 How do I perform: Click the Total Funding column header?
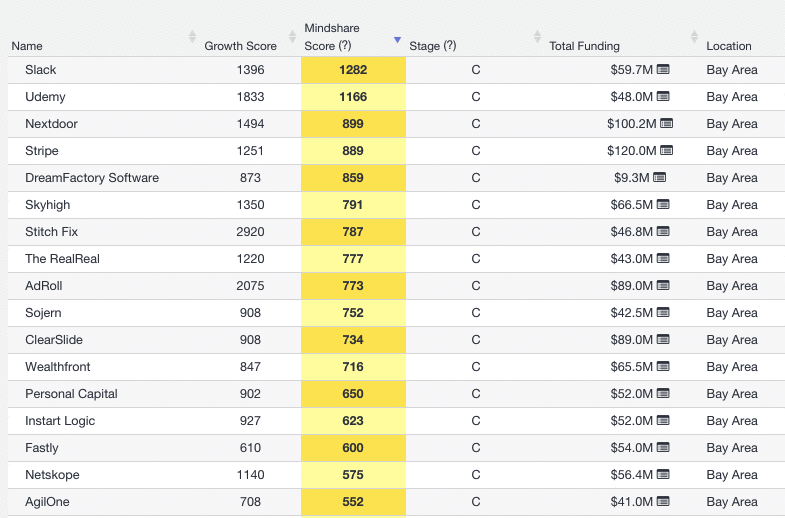coord(584,46)
